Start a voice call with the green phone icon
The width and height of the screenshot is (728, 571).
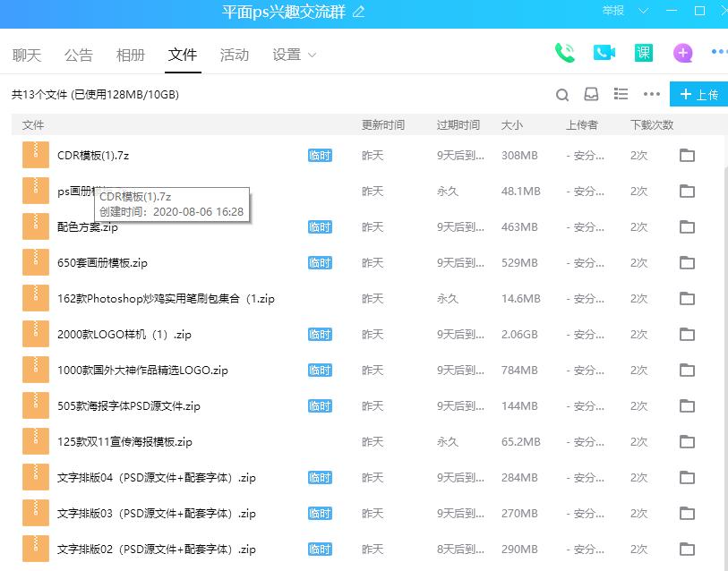564,52
